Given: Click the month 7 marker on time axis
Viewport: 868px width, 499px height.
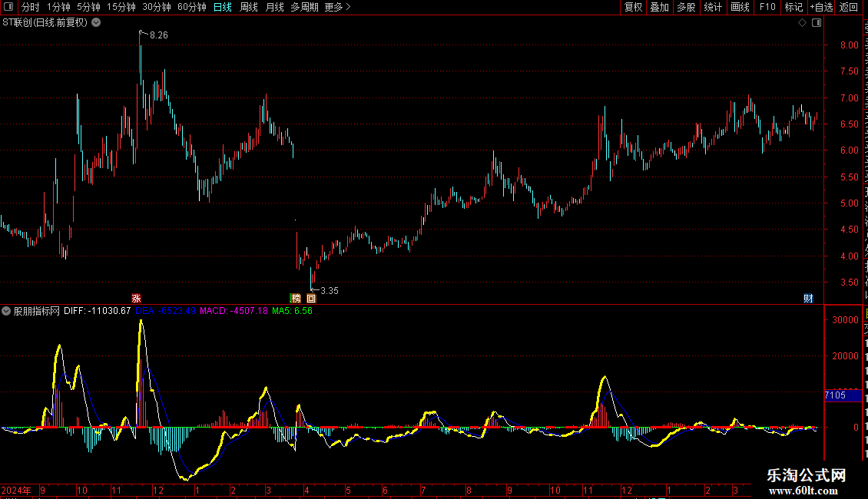Looking at the screenshot, I should pyautogui.click(x=423, y=491).
